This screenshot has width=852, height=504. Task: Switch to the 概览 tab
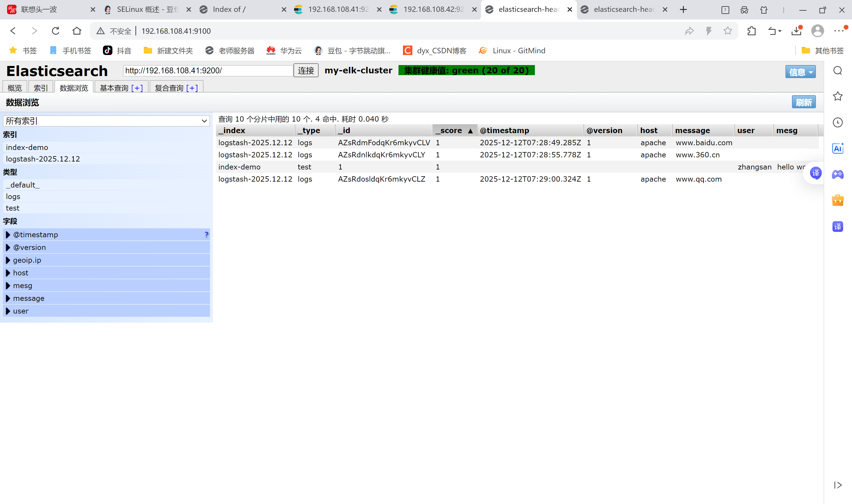[14, 88]
